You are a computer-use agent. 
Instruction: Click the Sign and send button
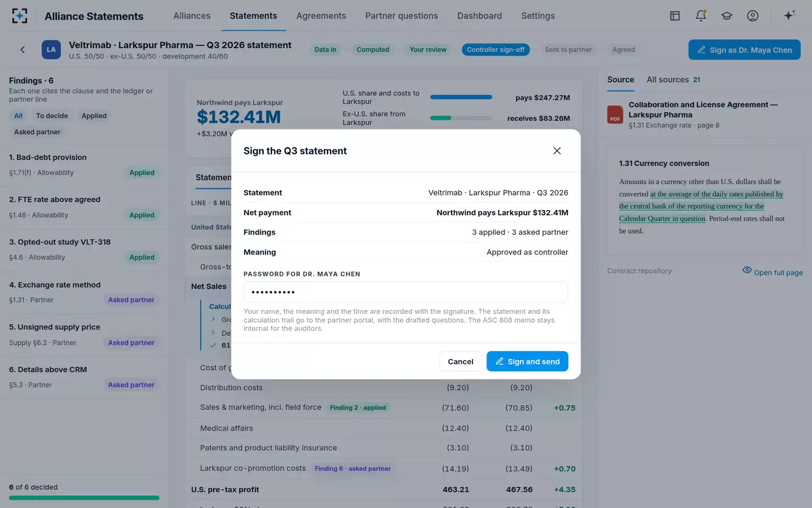click(527, 361)
